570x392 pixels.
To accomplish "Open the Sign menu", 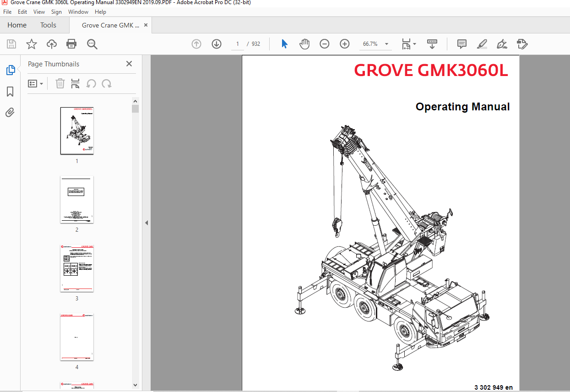I will tap(56, 12).
